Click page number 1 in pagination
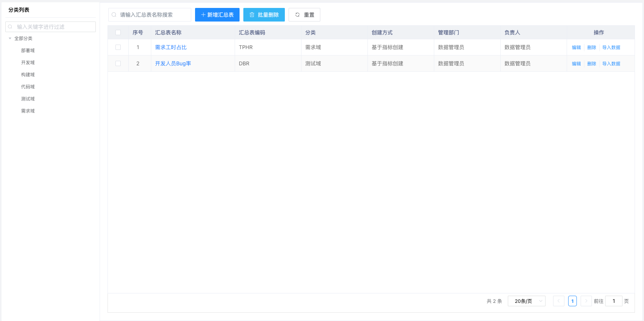The image size is (644, 321). click(x=572, y=301)
